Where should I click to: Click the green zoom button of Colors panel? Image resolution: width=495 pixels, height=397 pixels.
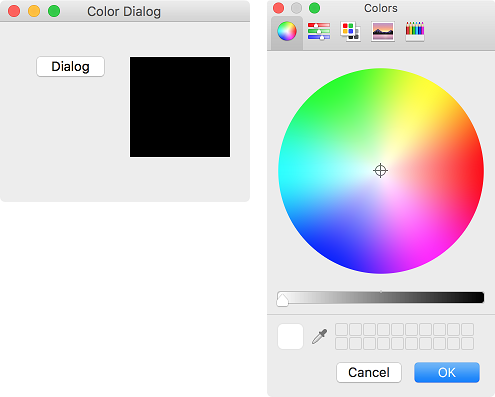pyautogui.click(x=314, y=8)
